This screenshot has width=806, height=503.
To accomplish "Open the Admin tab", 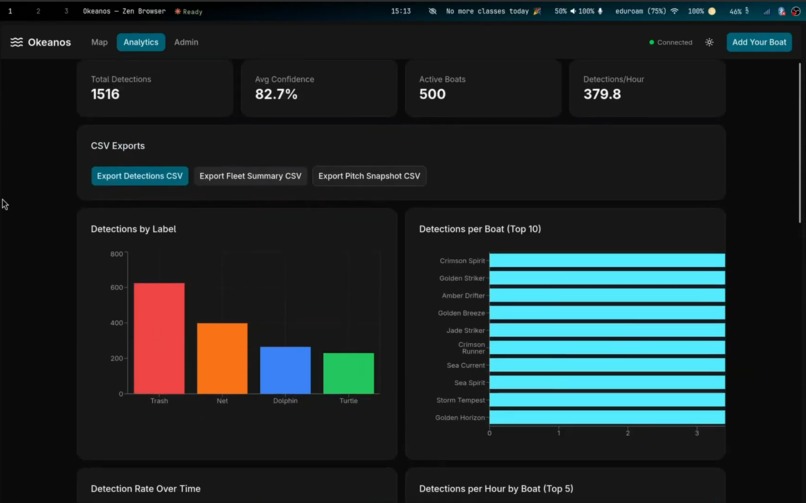I will (186, 42).
